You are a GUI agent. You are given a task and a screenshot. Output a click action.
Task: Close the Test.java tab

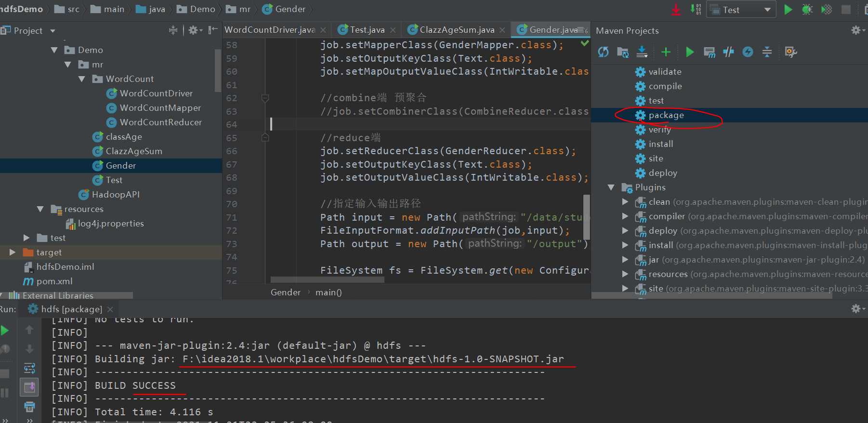pyautogui.click(x=393, y=30)
